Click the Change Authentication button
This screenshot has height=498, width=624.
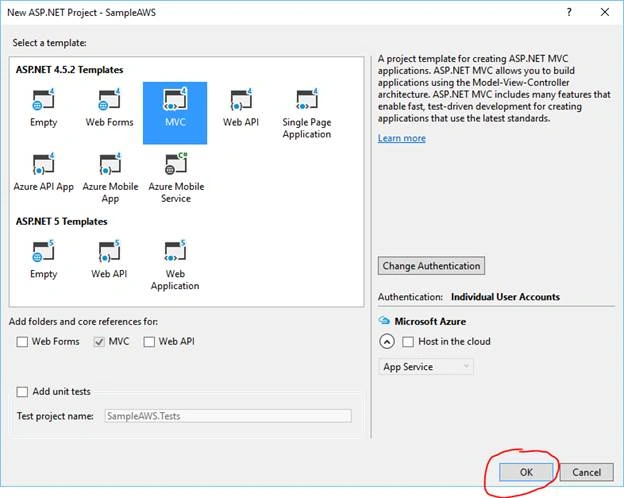point(431,266)
